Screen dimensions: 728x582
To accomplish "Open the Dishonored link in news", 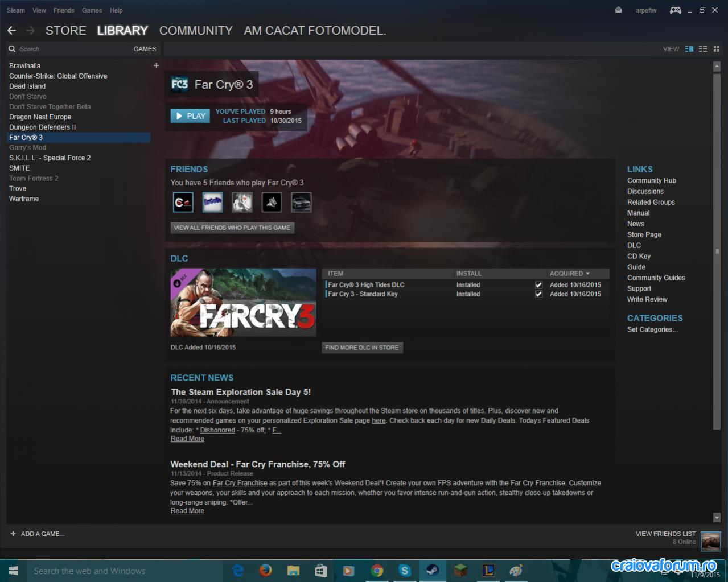I will [x=217, y=431].
